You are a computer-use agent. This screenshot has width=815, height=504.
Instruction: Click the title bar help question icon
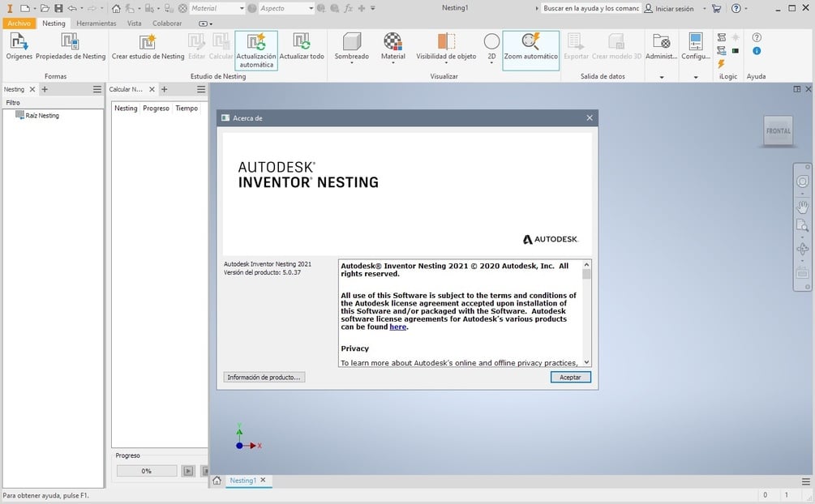pos(736,8)
